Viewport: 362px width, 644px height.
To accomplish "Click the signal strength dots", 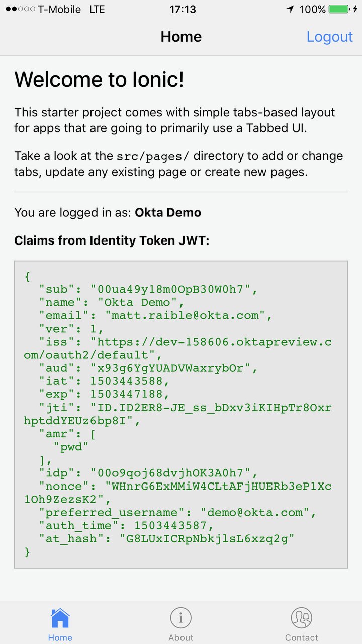I will pyautogui.click(x=20, y=9).
